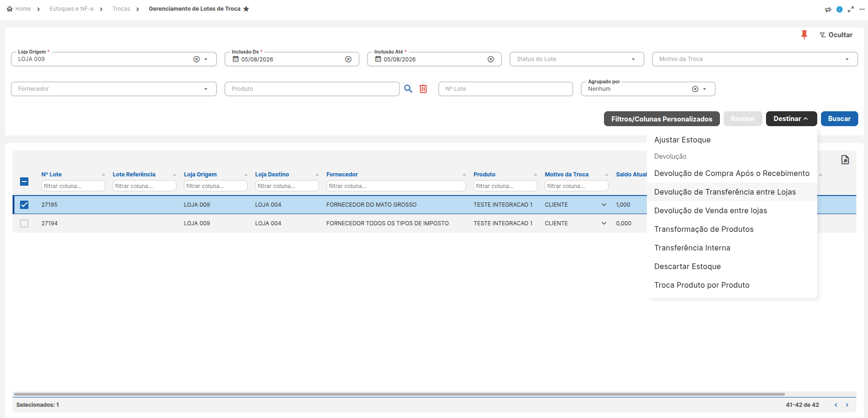This screenshot has height=418, width=868.
Task: Clear the Agrupado por selection
Action: click(695, 89)
